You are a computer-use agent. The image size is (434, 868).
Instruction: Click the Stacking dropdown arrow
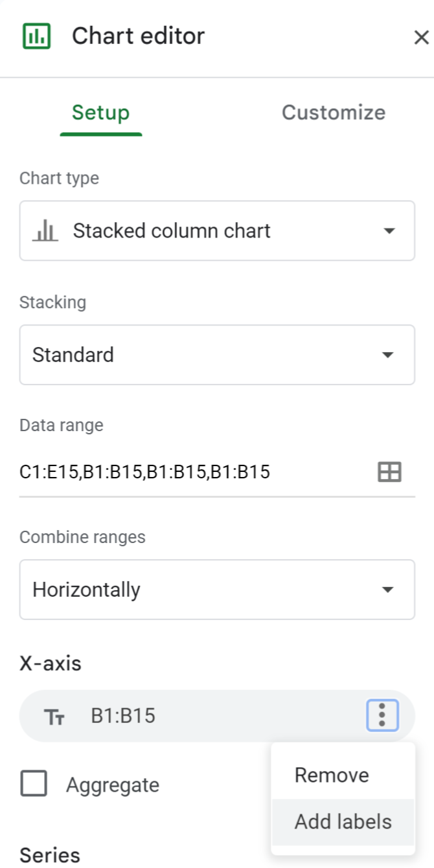(387, 354)
